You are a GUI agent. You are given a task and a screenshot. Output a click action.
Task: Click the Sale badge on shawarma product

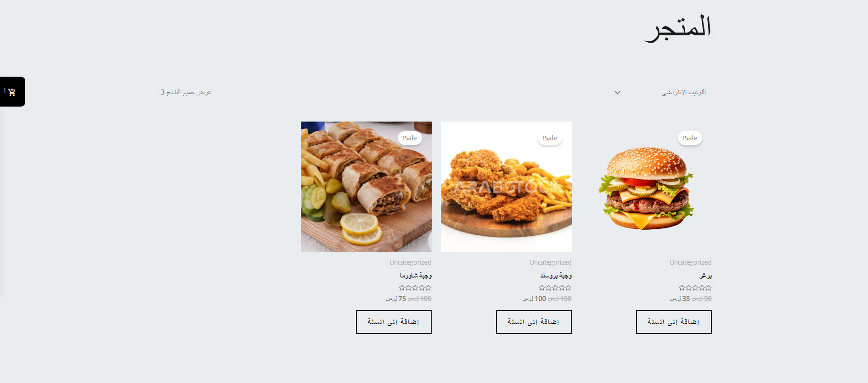point(409,138)
